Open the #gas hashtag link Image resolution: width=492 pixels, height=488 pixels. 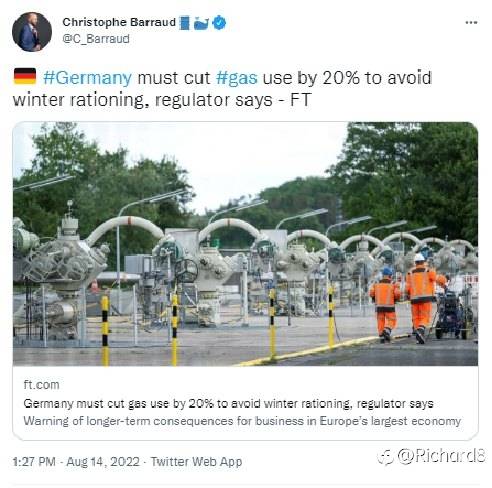(237, 78)
